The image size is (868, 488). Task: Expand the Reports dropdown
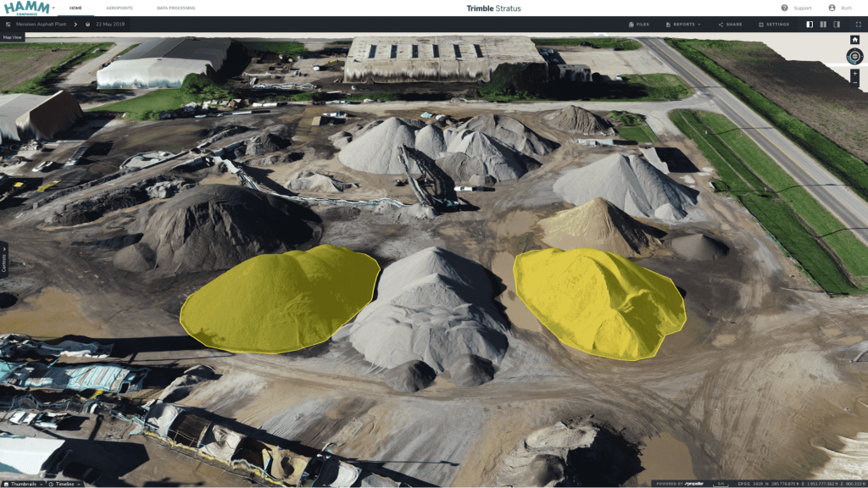tap(683, 25)
